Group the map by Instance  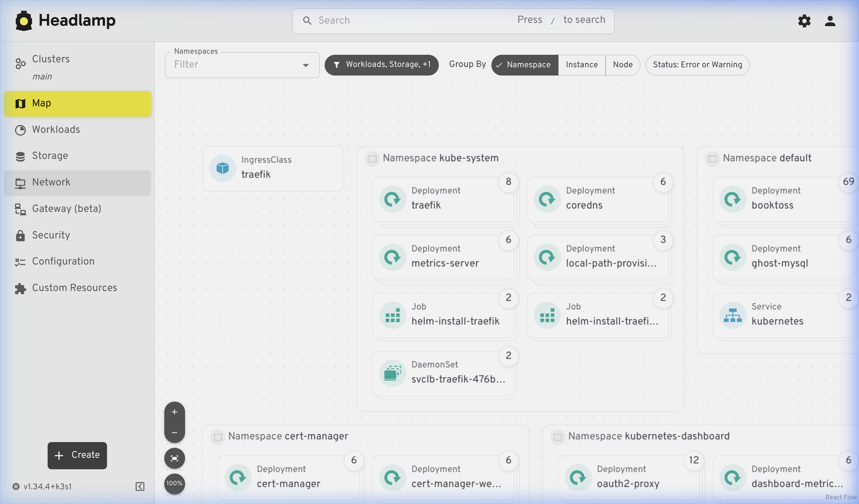click(x=582, y=65)
